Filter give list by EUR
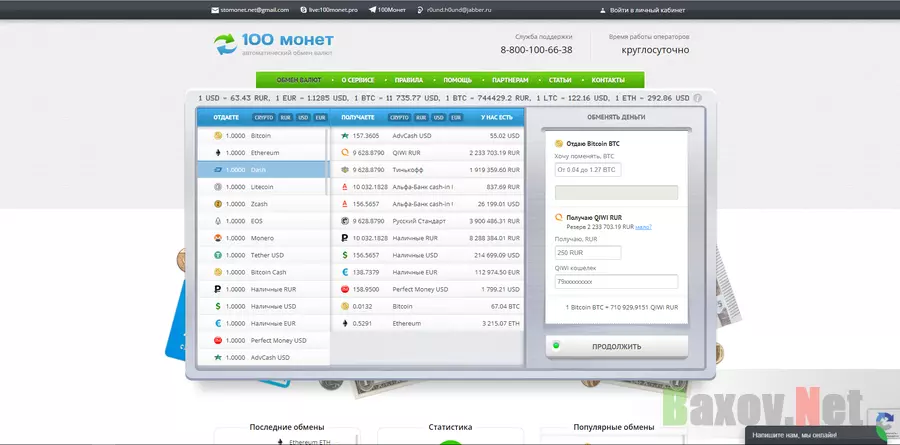 [x=320, y=118]
